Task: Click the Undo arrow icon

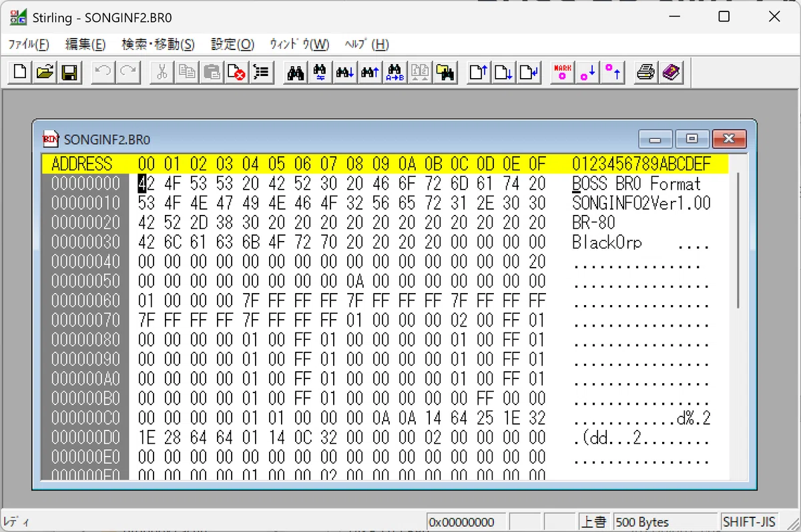Action: [103, 72]
